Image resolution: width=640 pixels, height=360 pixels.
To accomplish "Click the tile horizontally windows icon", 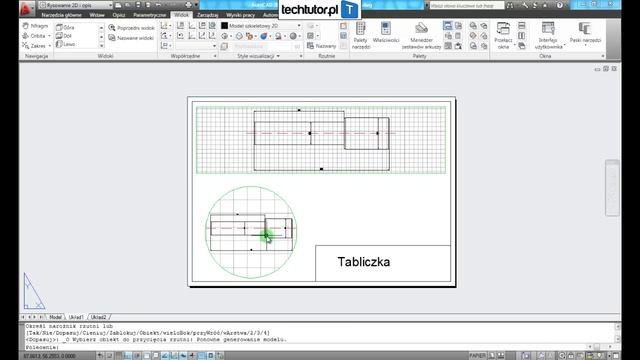I will (521, 26).
